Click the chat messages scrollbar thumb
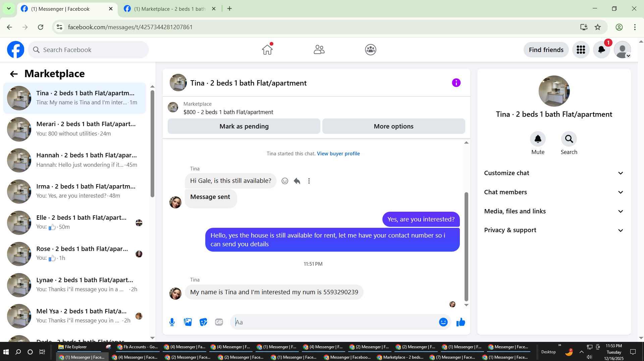This screenshot has height=361, width=644. [466, 247]
